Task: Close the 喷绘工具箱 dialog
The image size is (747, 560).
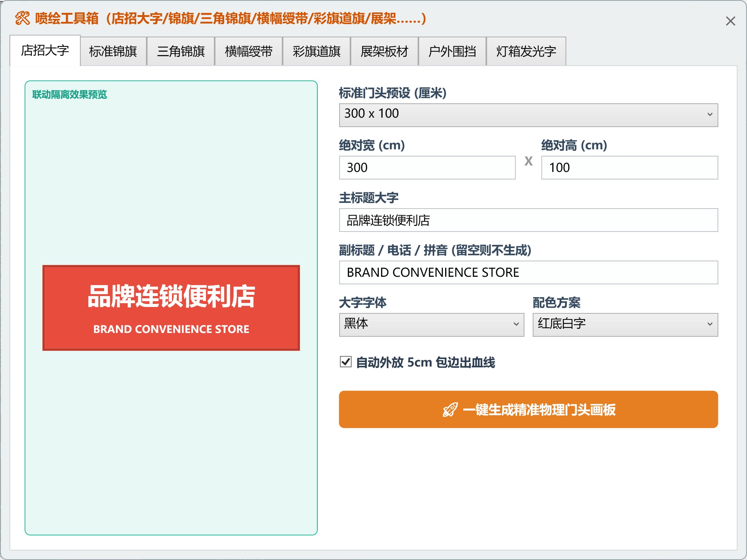Action: coord(730,21)
